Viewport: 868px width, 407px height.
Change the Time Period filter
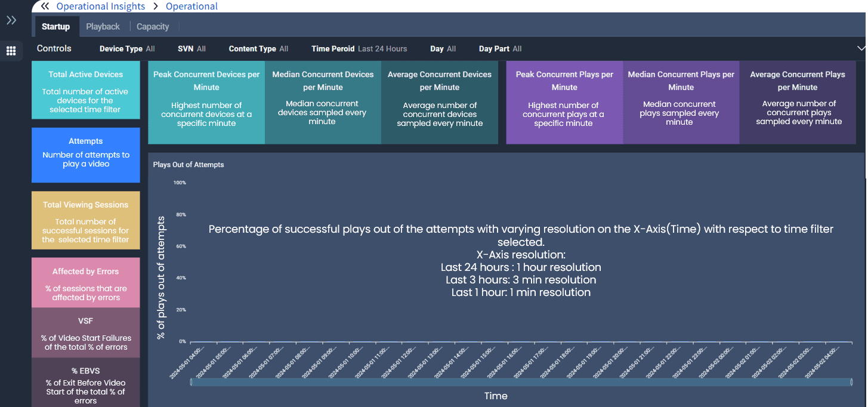point(359,49)
